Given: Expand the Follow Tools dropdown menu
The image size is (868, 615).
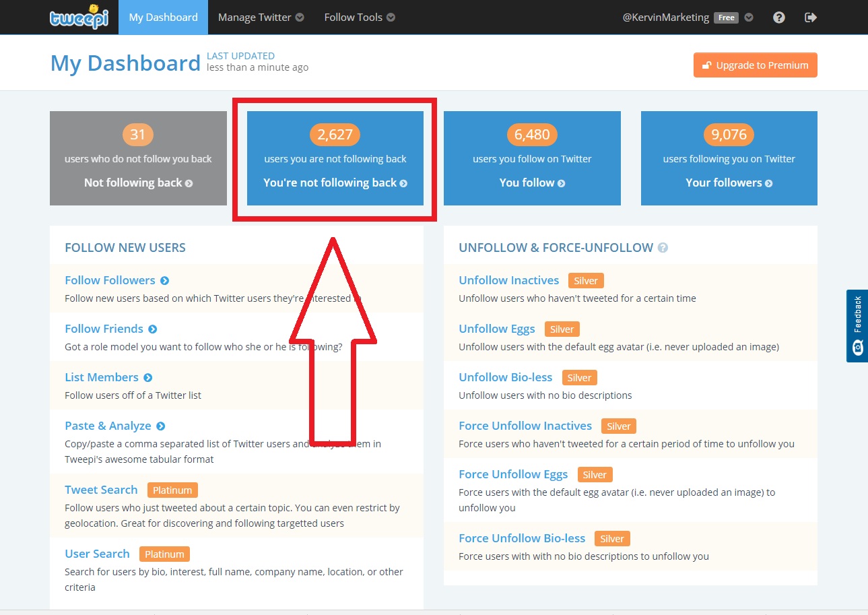Looking at the screenshot, I should [360, 18].
